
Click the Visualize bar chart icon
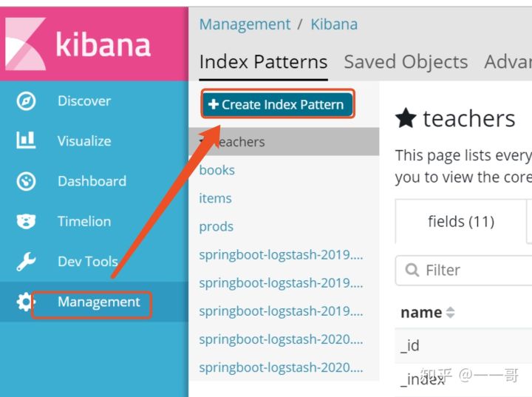click(27, 141)
